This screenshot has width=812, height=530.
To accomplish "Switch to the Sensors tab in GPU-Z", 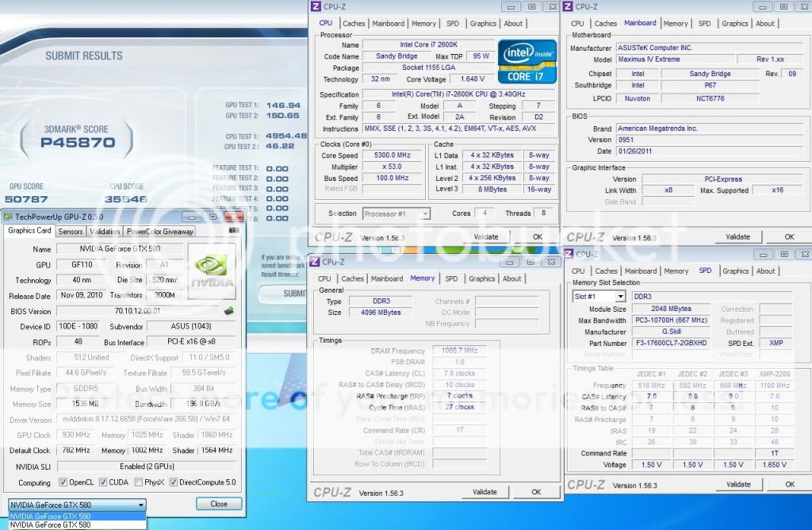I will pos(71,232).
